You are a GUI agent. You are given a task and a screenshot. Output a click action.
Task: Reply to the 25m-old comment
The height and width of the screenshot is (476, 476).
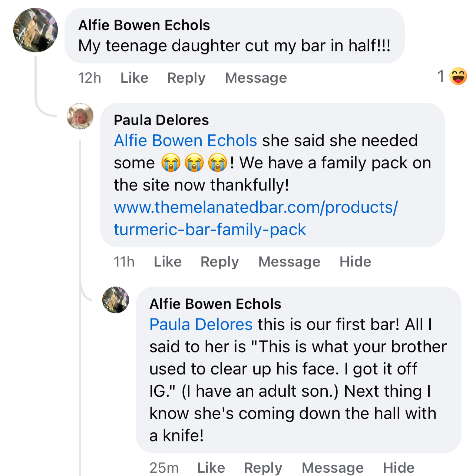tap(263, 467)
